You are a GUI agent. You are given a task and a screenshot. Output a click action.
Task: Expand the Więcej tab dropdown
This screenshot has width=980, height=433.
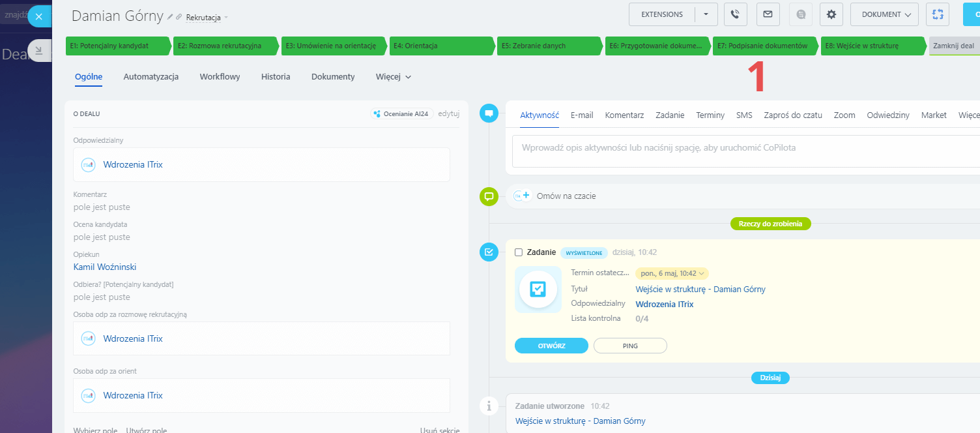pyautogui.click(x=394, y=77)
